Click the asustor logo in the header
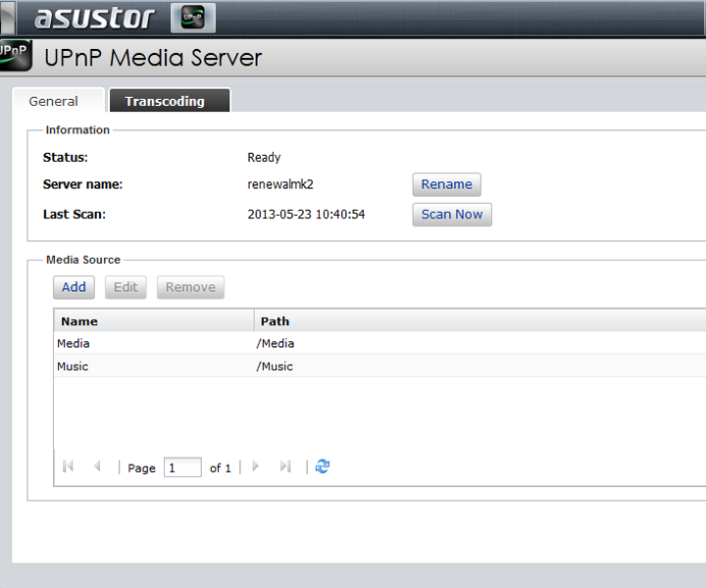The width and height of the screenshot is (706, 588). pos(94,18)
